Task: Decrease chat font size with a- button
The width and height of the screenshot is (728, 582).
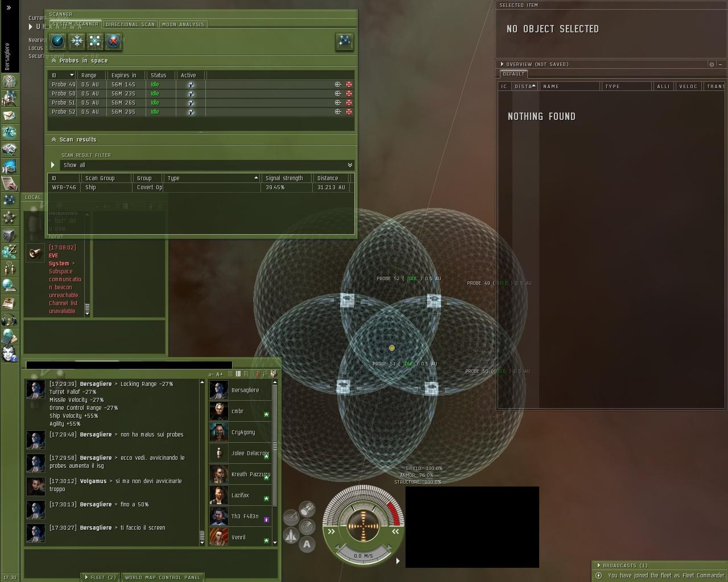Action: point(211,374)
